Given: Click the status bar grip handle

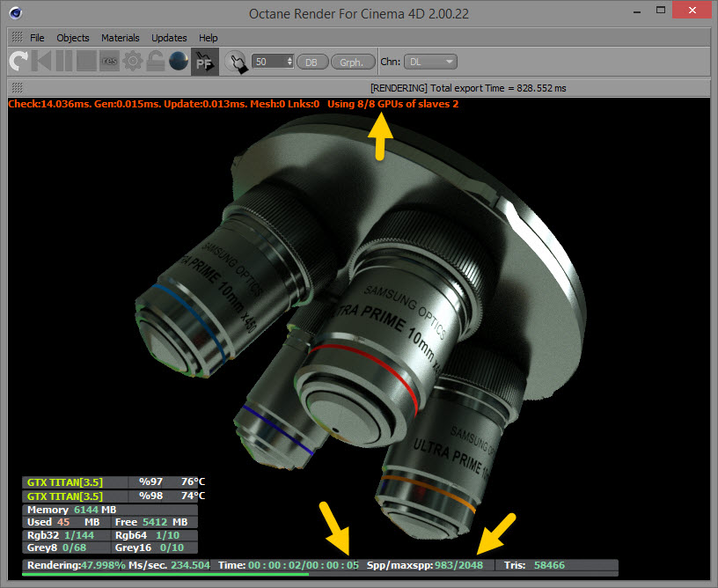Looking at the screenshot, I should tap(17, 87).
